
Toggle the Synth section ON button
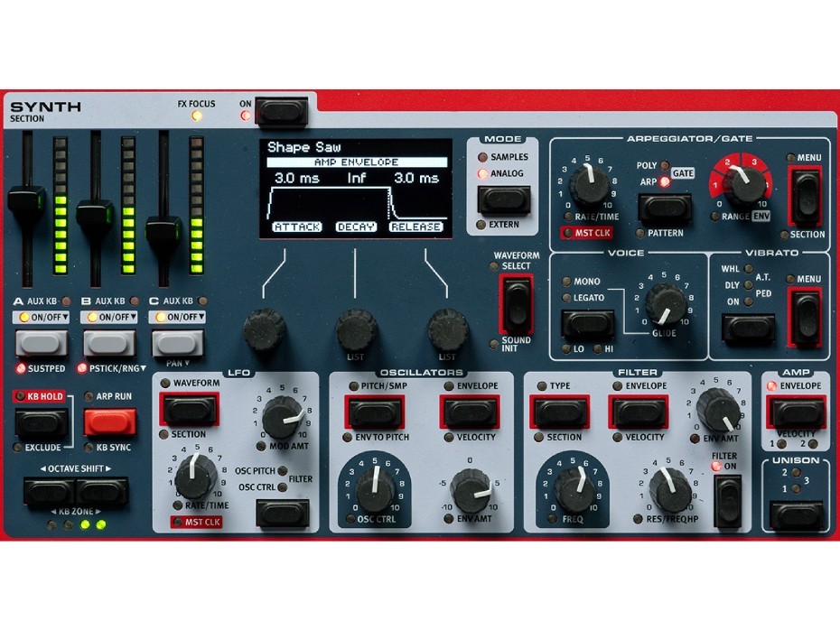click(x=281, y=112)
